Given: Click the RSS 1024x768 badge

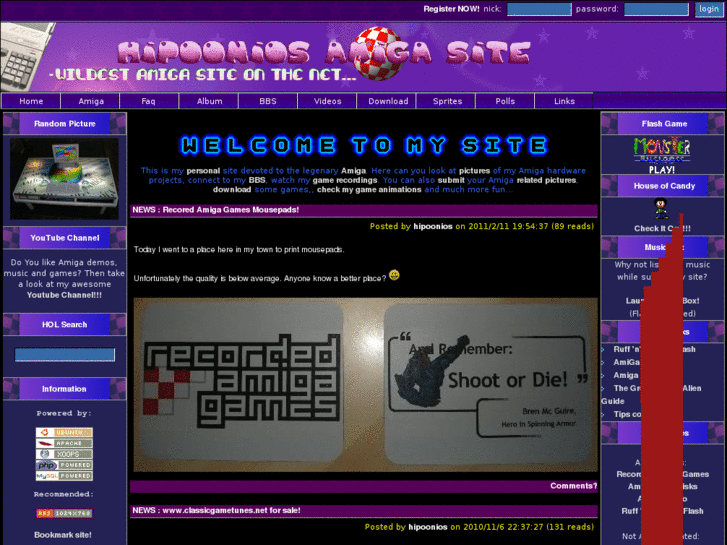Looking at the screenshot, I should [64, 513].
